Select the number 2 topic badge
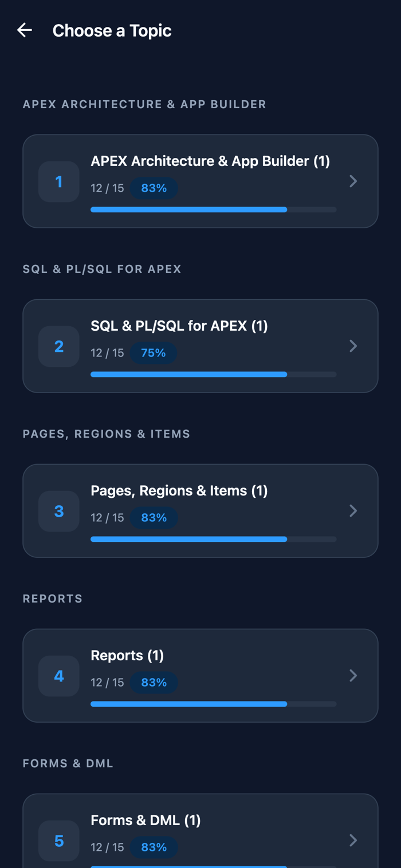 click(59, 346)
